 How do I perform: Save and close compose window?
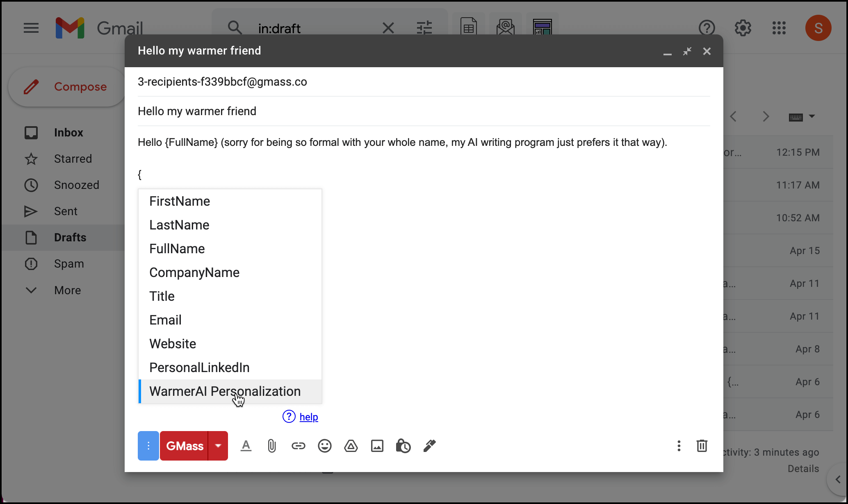click(707, 51)
